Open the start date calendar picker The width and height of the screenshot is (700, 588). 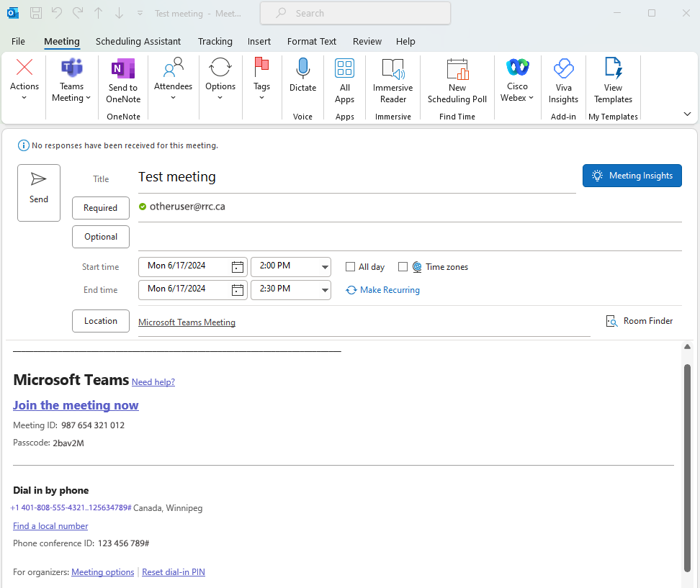(x=238, y=267)
